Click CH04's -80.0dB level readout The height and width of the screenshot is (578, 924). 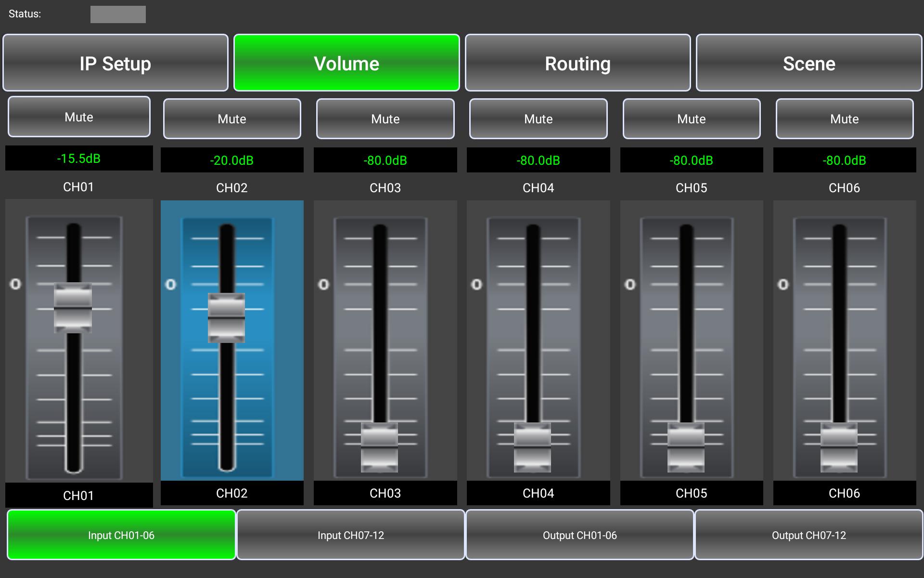click(538, 160)
